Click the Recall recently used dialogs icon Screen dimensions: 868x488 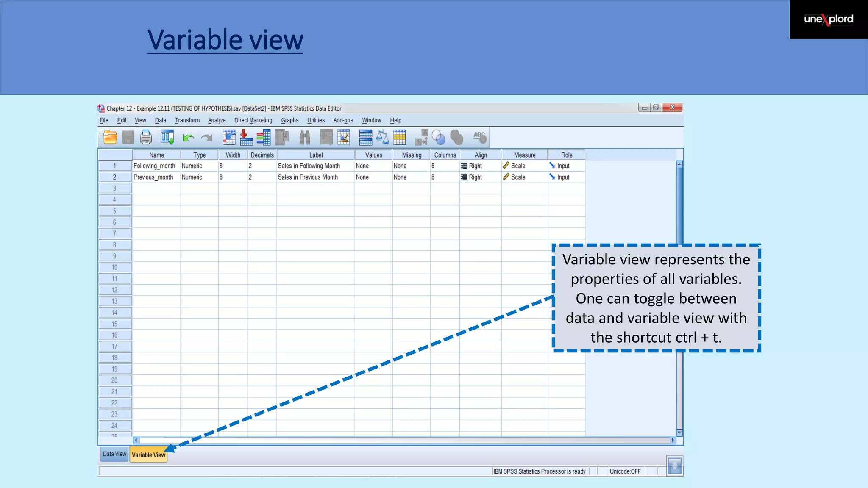(167, 137)
